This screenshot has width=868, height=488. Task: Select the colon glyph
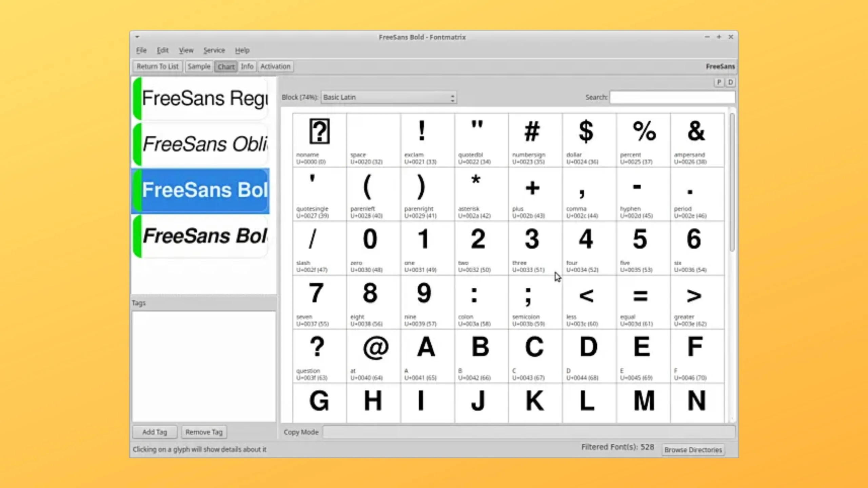pyautogui.click(x=481, y=302)
